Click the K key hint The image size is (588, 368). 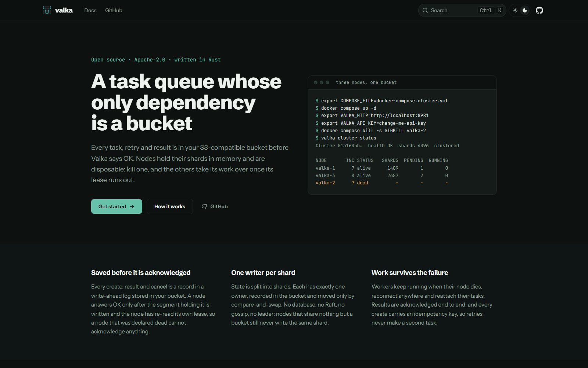tap(499, 10)
